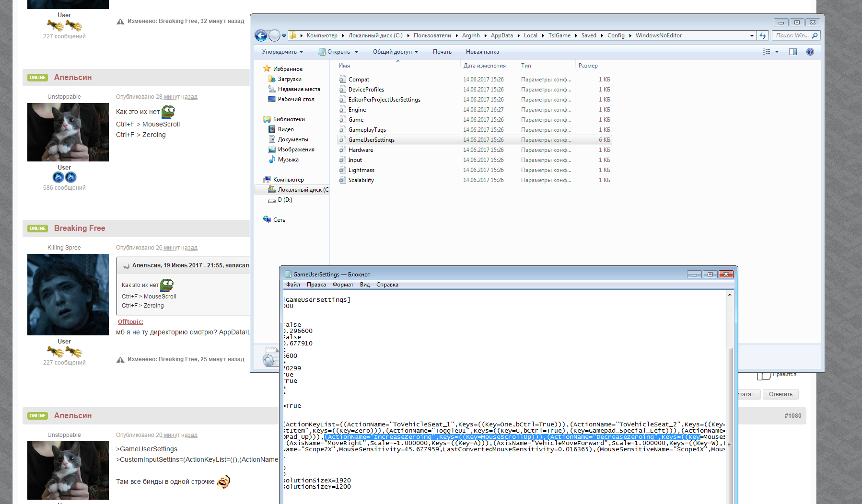The height and width of the screenshot is (504, 862).
Task: Click the D (D:) drive icon
Action: click(x=272, y=200)
